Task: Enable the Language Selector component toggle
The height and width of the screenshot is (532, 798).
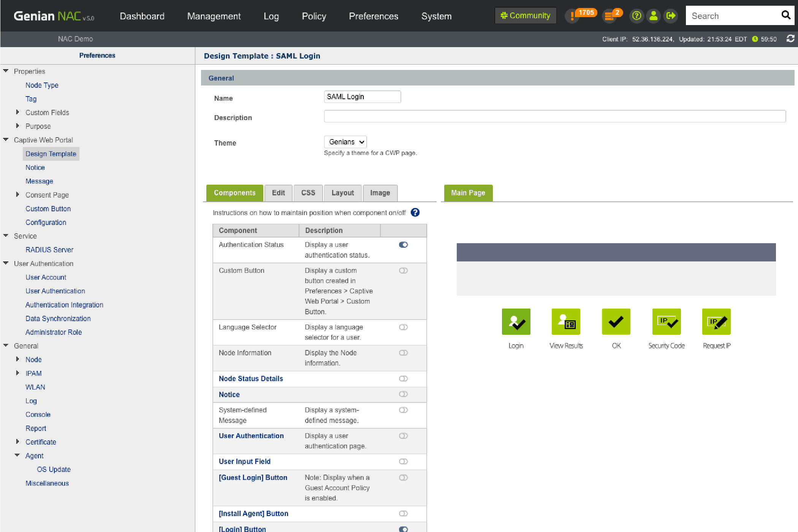Action: pos(403,327)
